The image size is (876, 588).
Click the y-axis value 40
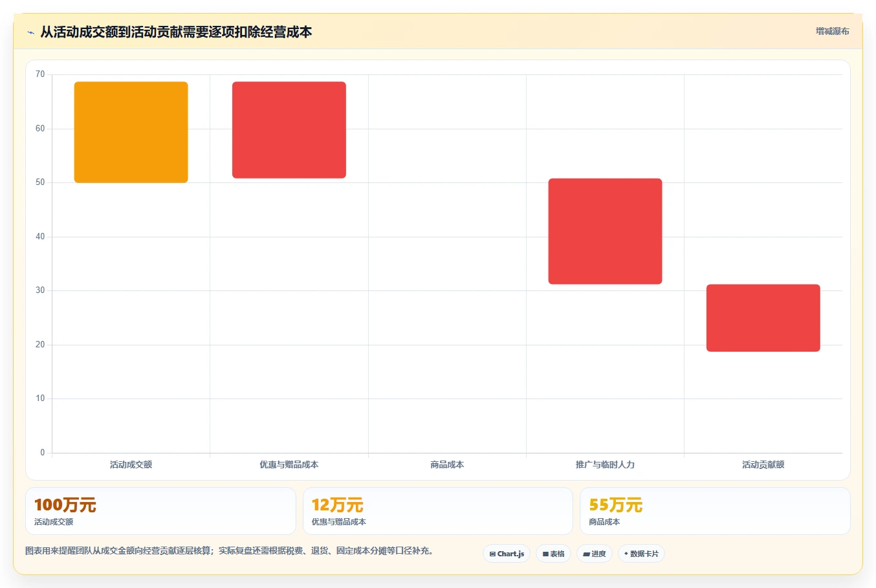click(x=40, y=237)
